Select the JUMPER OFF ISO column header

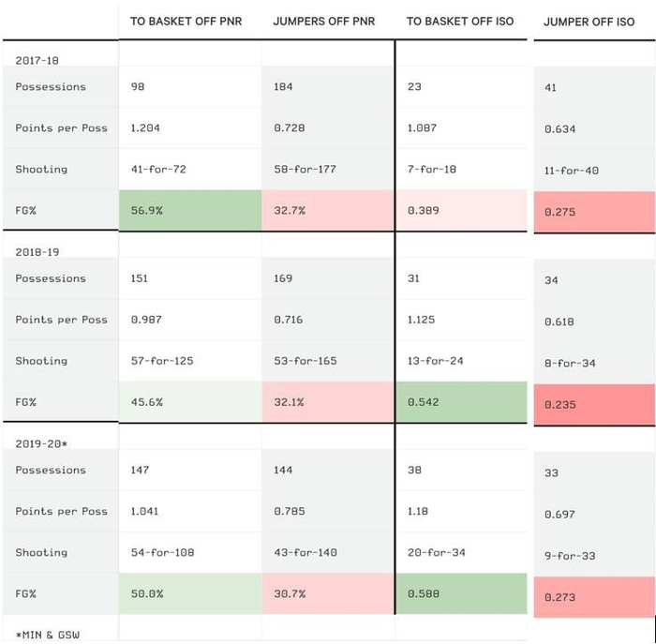click(x=589, y=22)
